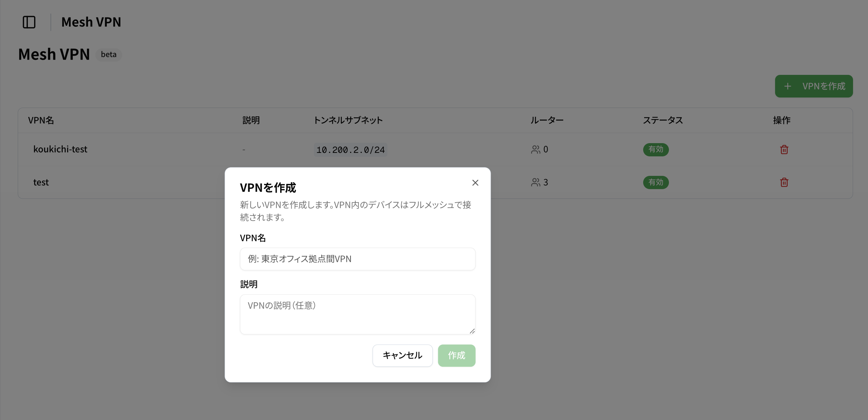Focus the 説明 description textarea

pyautogui.click(x=357, y=314)
